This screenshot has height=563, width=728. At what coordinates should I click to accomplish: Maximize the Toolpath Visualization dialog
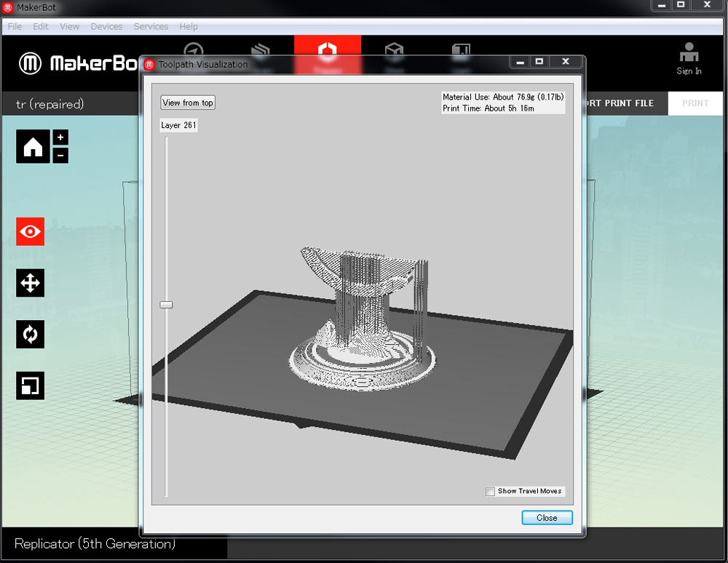coord(539,62)
